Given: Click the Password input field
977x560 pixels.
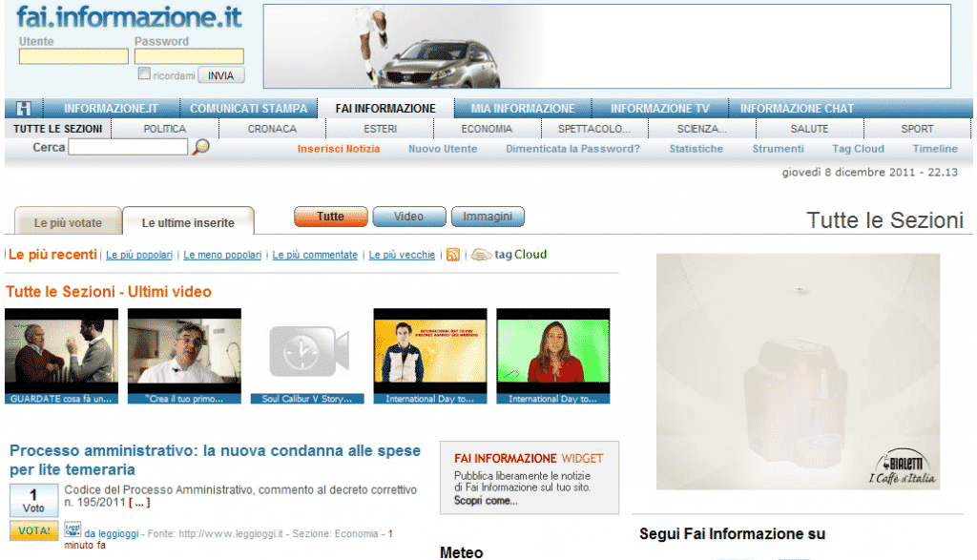Looking at the screenshot, I should 189,56.
